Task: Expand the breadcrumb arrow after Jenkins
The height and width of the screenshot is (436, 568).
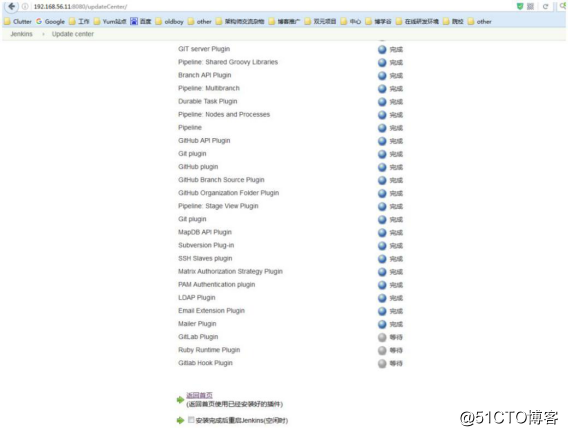Action: [43, 34]
